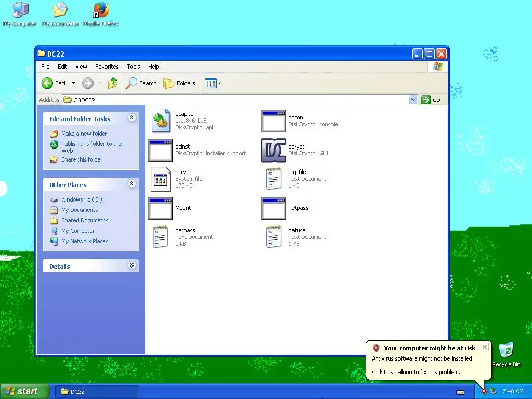Open the Help menu
The image size is (532, 399).
tap(153, 66)
